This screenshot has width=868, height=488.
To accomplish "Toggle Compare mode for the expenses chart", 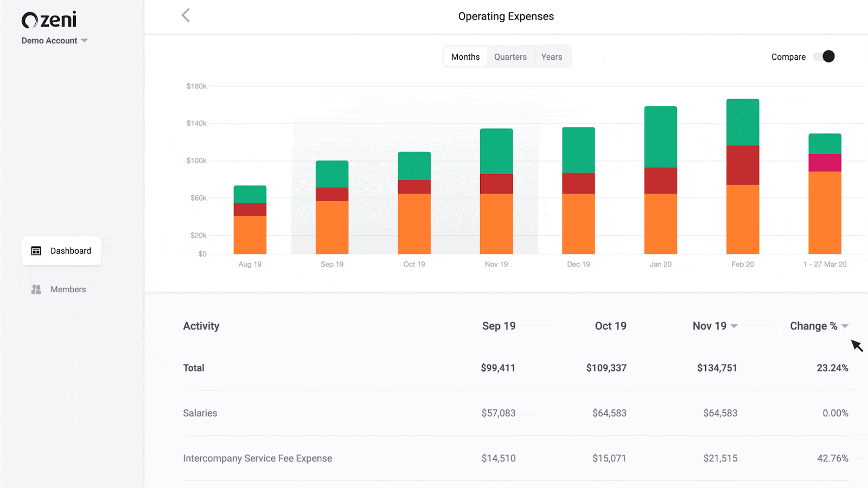I will pos(823,56).
